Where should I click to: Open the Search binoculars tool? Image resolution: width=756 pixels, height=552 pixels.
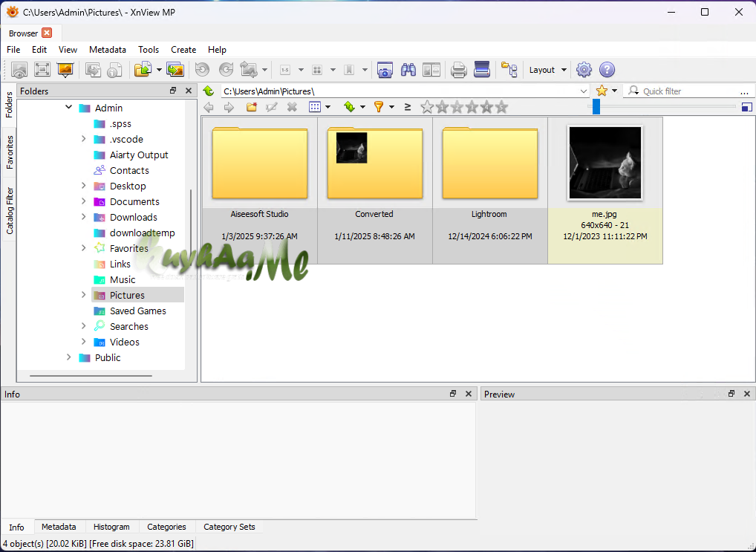(x=408, y=70)
